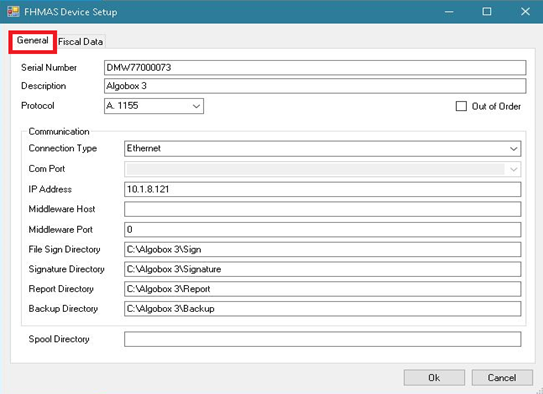The width and height of the screenshot is (543, 394).
Task: Click the FHMAS app icon in title bar
Action: (13, 11)
